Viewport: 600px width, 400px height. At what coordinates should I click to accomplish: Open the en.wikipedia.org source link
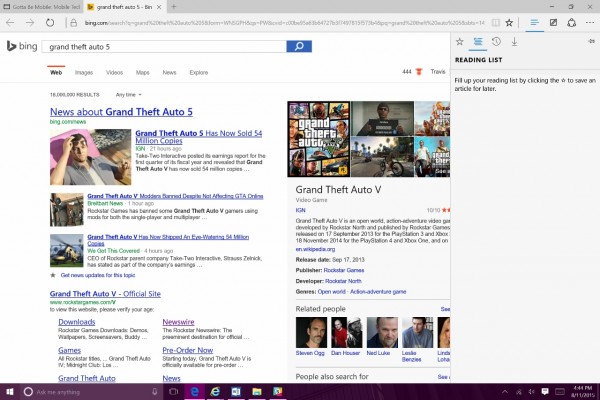pos(315,249)
